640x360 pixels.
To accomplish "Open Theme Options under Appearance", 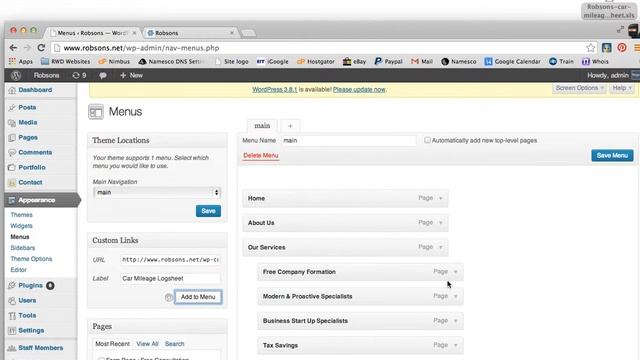I will 31,259.
